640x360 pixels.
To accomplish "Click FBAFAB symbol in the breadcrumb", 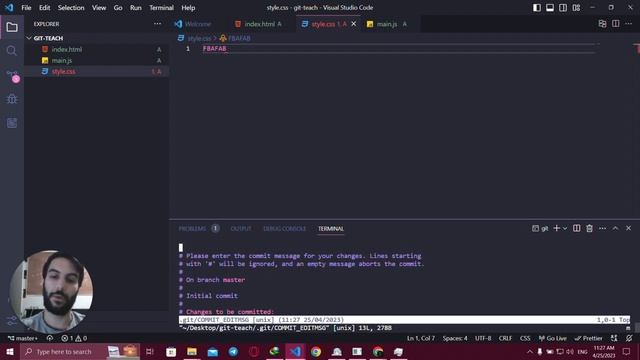I will [x=239, y=38].
